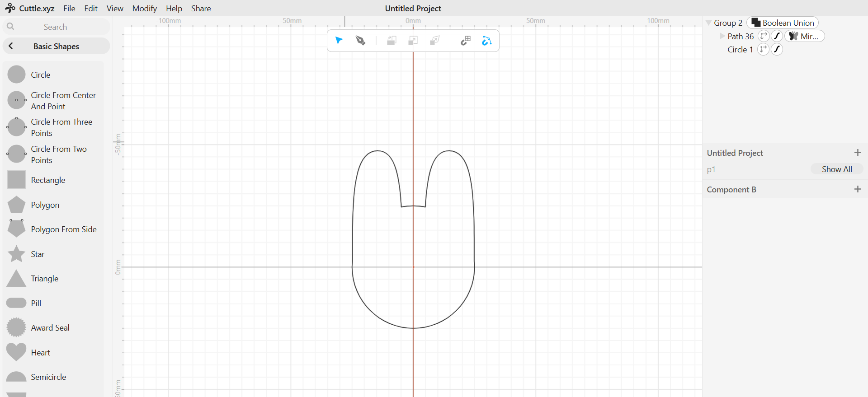Pick the Polygon From Side shape

click(17, 229)
